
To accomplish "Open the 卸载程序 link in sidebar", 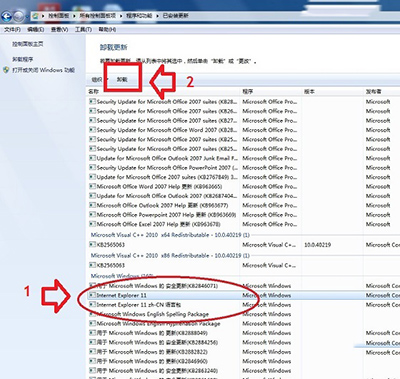I will [x=23, y=59].
